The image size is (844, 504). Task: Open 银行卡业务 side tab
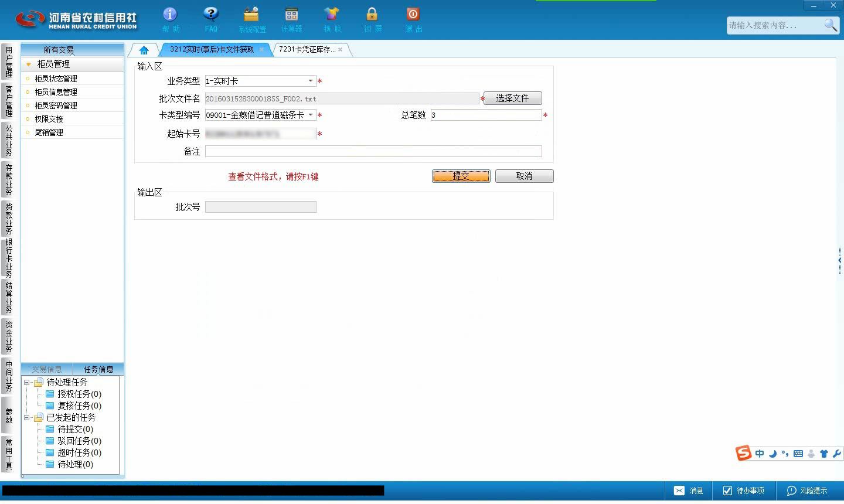coord(8,258)
